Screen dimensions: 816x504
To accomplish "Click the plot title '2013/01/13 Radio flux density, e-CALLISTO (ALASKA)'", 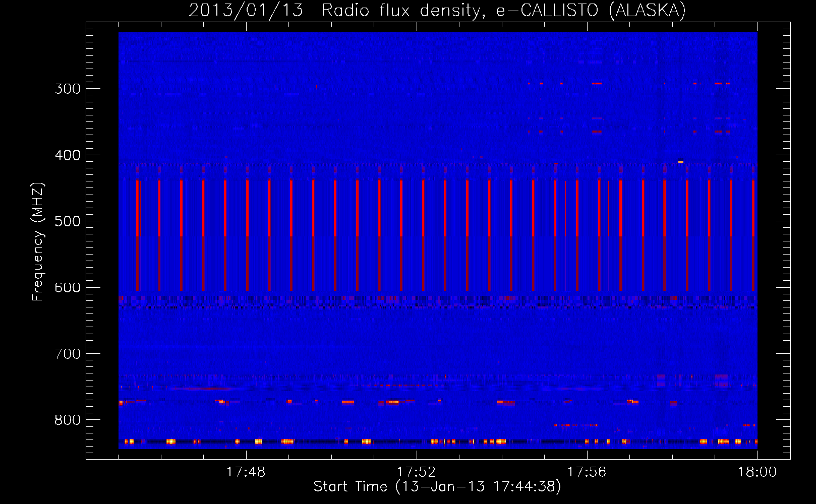I will [x=437, y=10].
